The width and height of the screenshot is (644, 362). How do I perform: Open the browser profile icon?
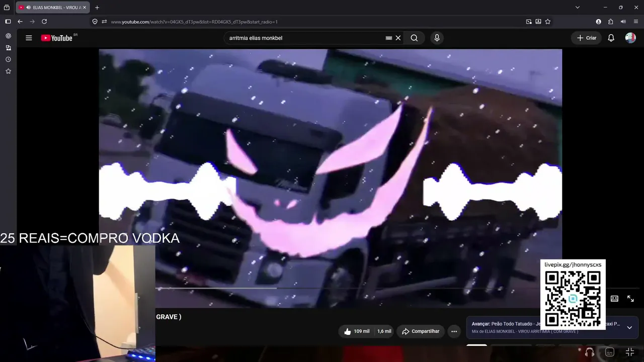click(x=598, y=22)
